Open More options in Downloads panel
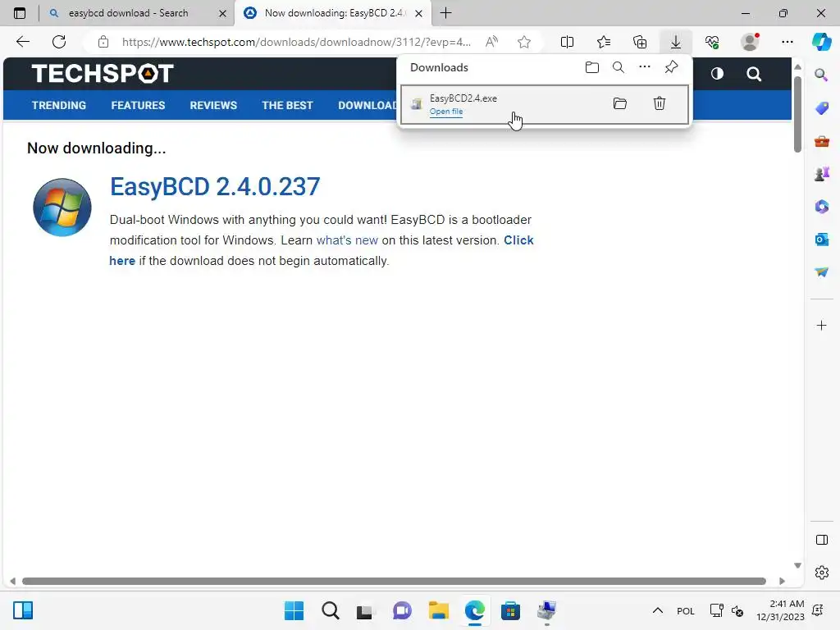The image size is (840, 630). pos(645,67)
